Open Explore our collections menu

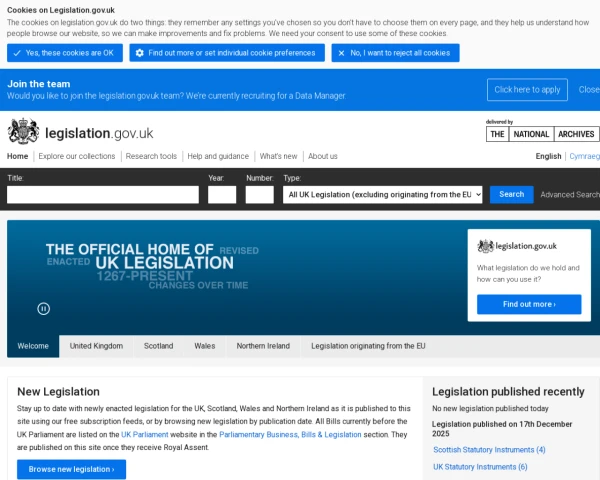pos(77,156)
